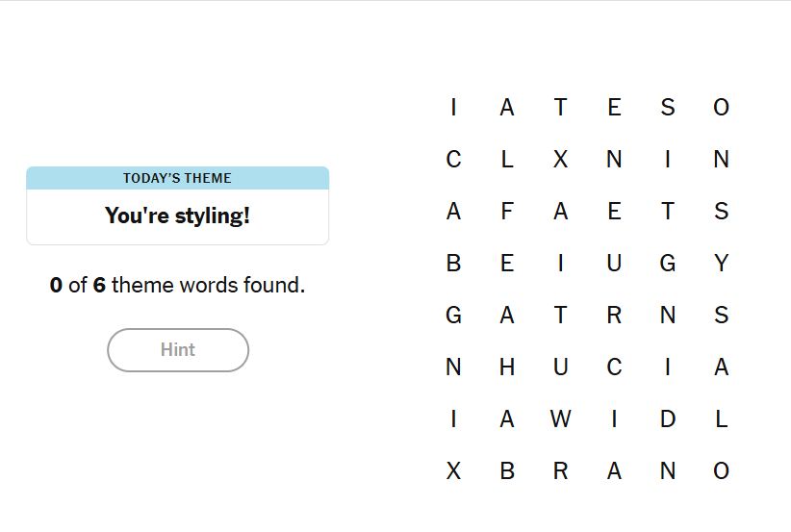Choose the B above letter G
Screen dimensions: 791x532
(x=454, y=264)
